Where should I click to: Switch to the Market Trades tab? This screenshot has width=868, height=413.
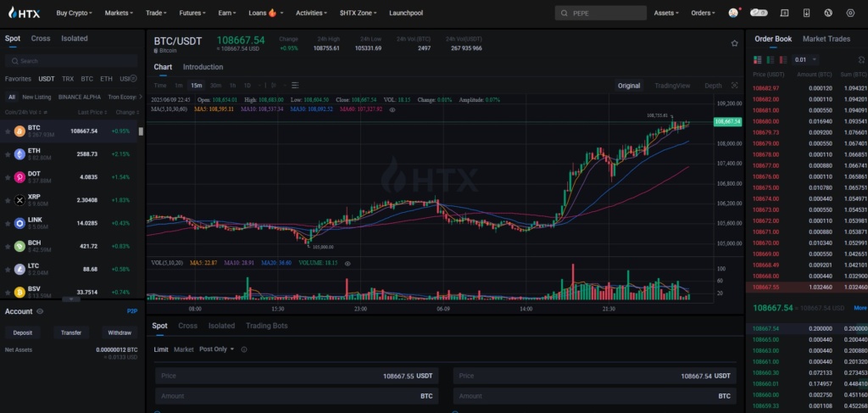coord(826,38)
